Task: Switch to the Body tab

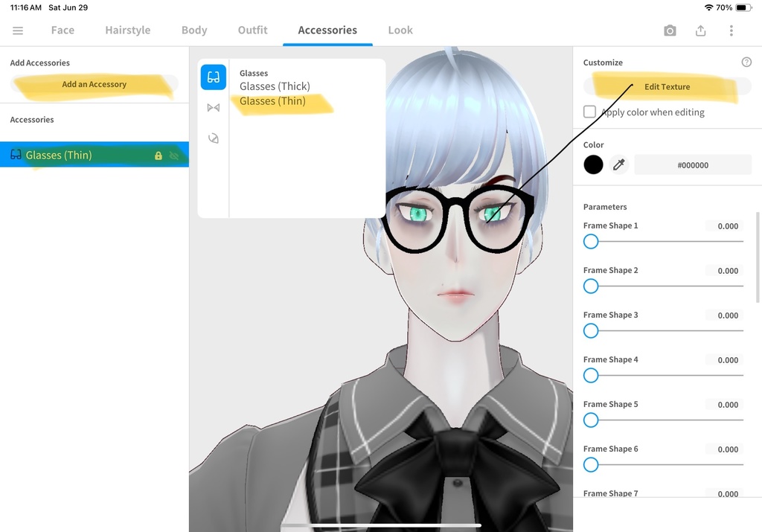Action: point(194,30)
